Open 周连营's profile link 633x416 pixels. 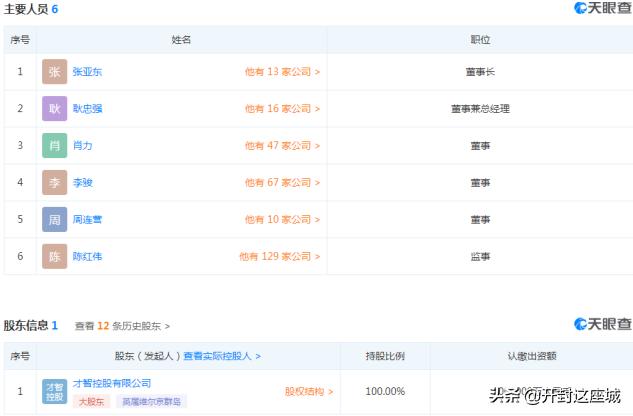87,219
